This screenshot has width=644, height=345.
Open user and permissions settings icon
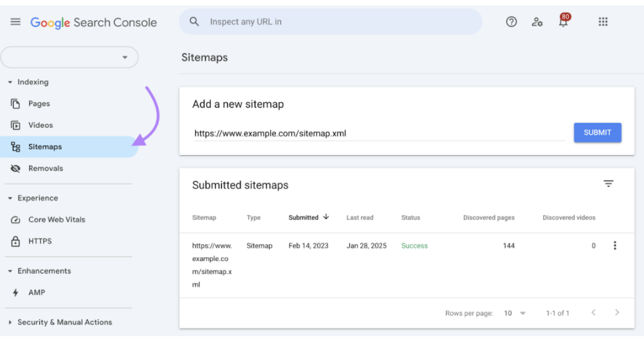click(537, 22)
